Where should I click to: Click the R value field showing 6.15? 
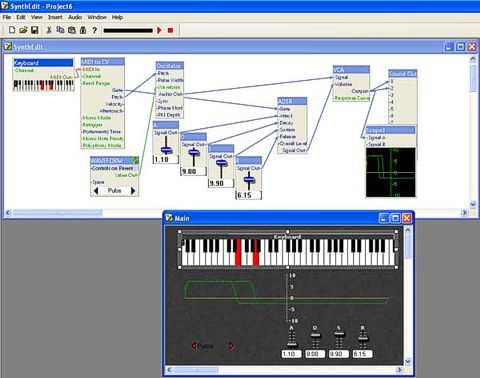[x=248, y=195]
